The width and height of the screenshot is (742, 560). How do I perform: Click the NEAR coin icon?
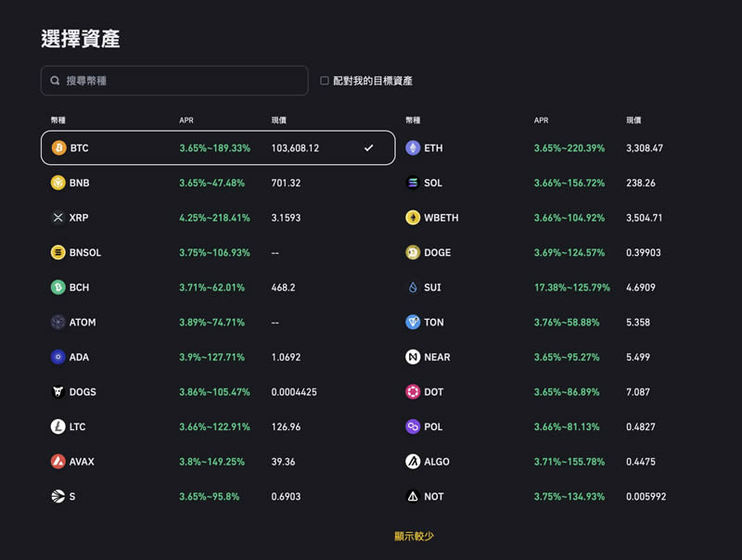pyautogui.click(x=413, y=357)
